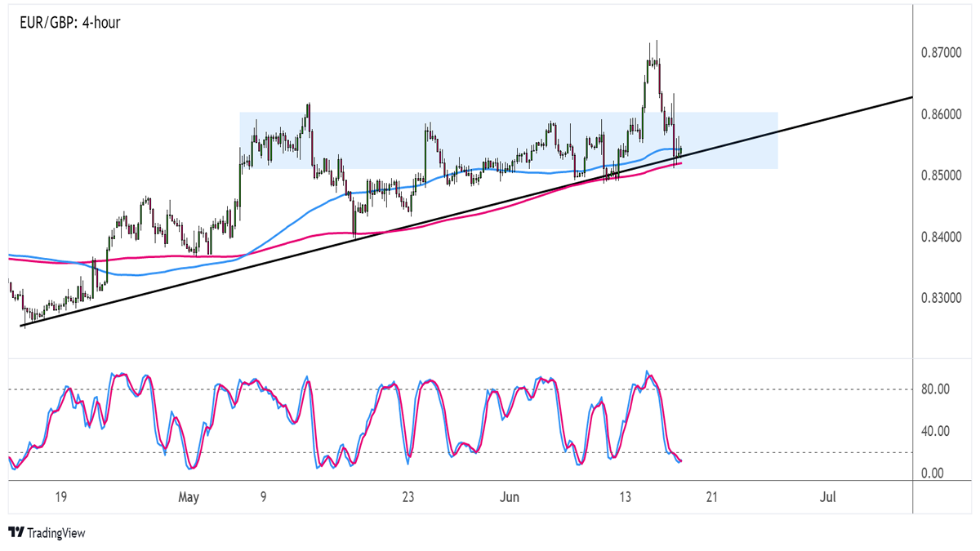Click the 9 date label on time axis
The image size is (980, 551).
[264, 496]
